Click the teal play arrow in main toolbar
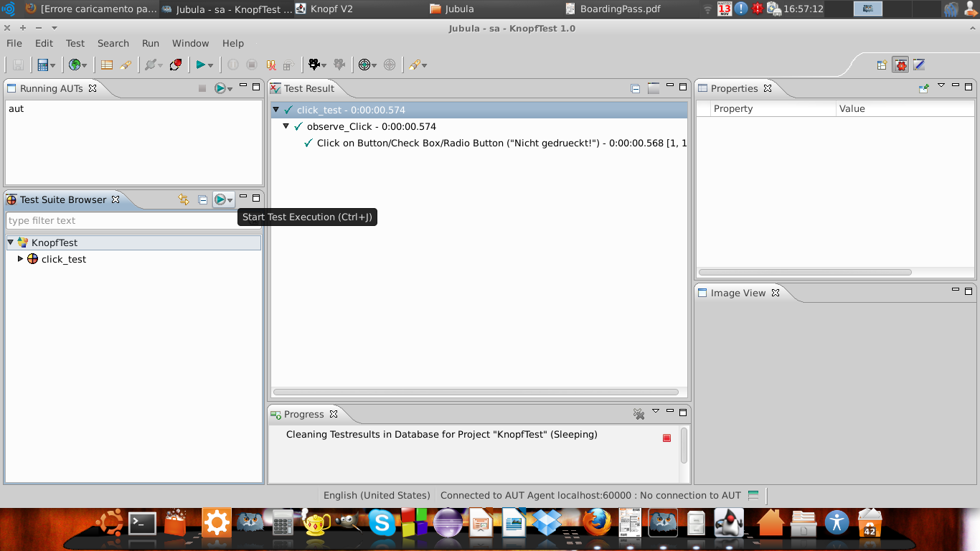Image resolution: width=980 pixels, height=551 pixels. pyautogui.click(x=201, y=65)
